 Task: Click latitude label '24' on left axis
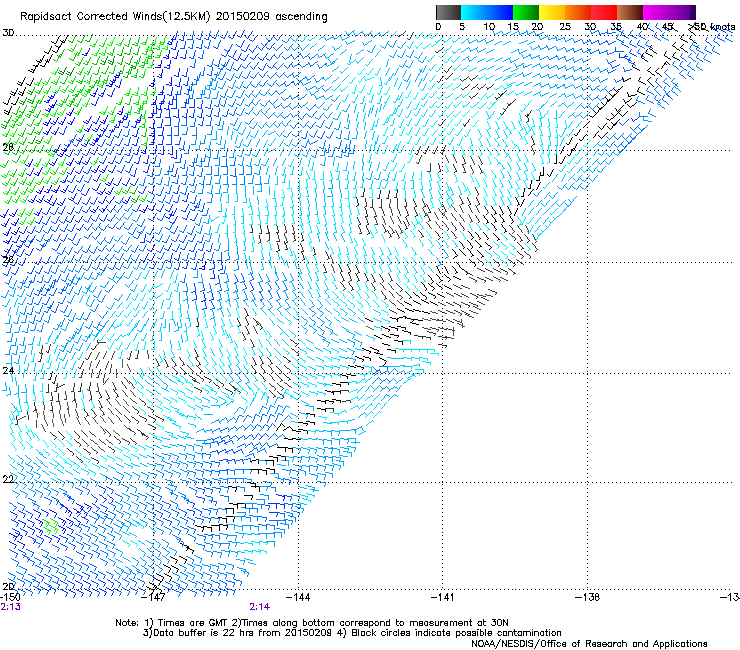(x=8, y=371)
